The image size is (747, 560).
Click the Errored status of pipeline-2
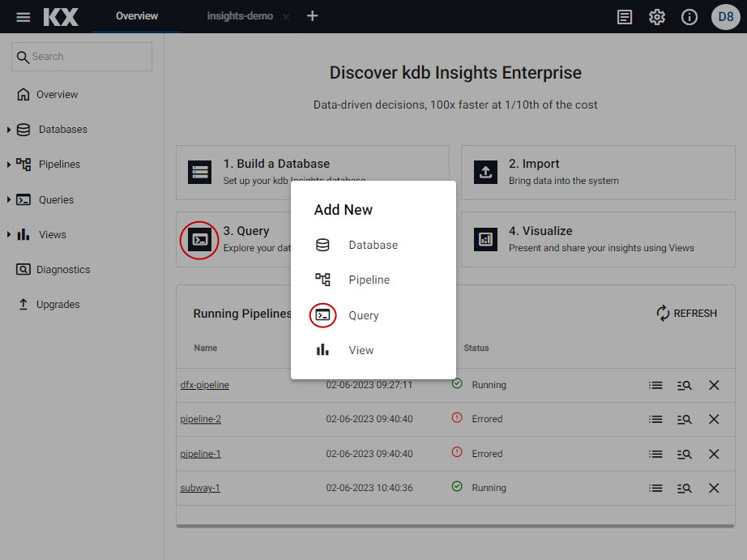point(487,419)
